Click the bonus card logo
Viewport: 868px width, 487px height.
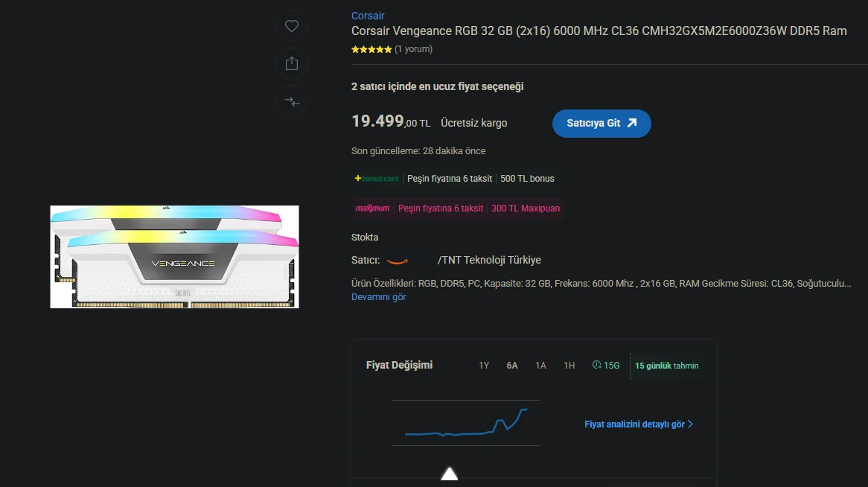(x=377, y=179)
